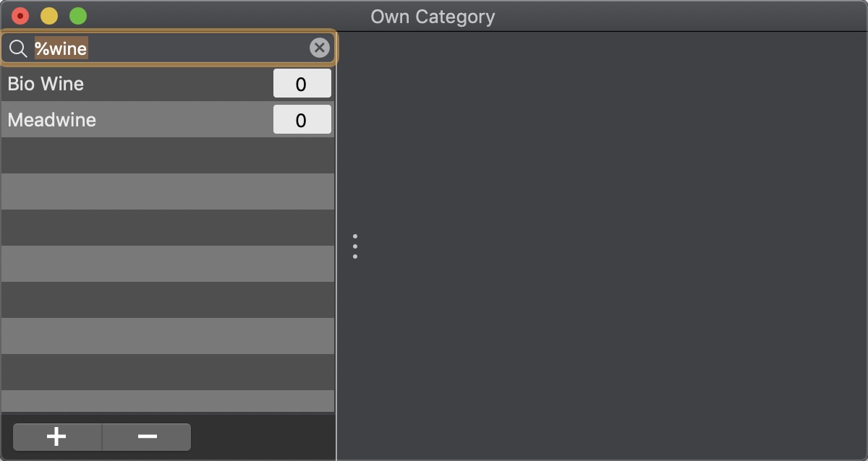Add a new category with plus button

57,436
